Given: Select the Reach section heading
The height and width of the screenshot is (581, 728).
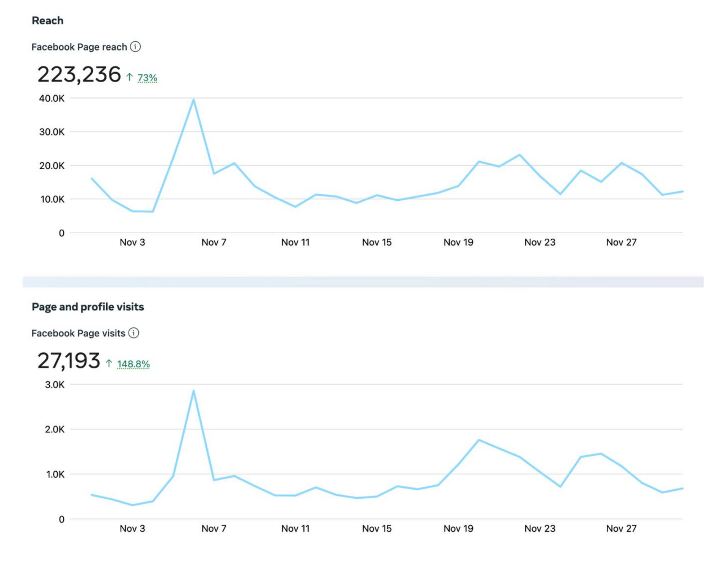Looking at the screenshot, I should [47, 20].
